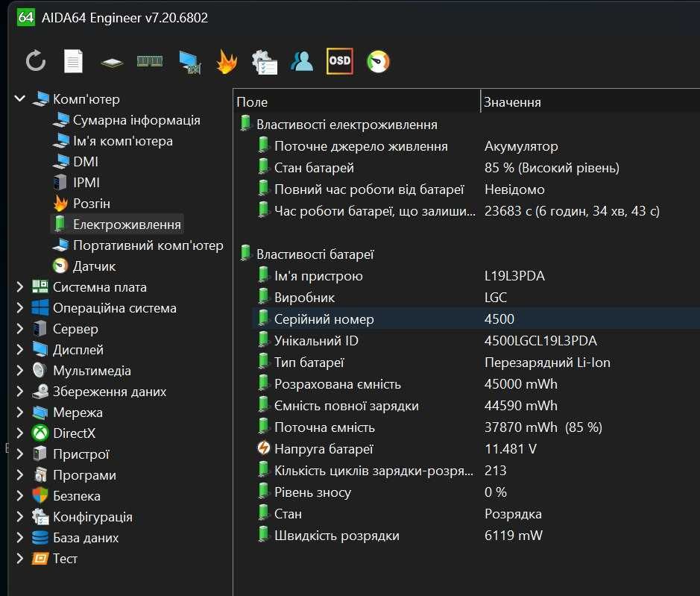Click the Поле column header
Viewport: 700px width, 596px height.
(x=356, y=102)
